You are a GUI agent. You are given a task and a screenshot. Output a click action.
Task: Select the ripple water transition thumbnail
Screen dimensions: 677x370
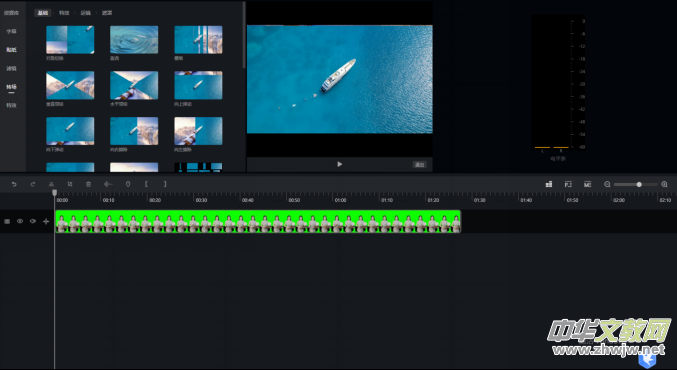(134, 40)
